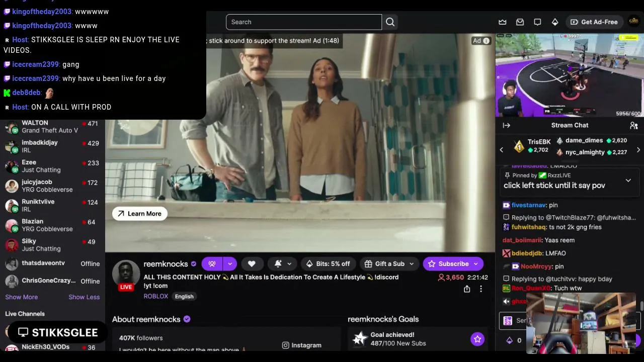Open Silky channel avatar in sidebar
This screenshot has width=644, height=362.
pyautogui.click(x=12, y=245)
